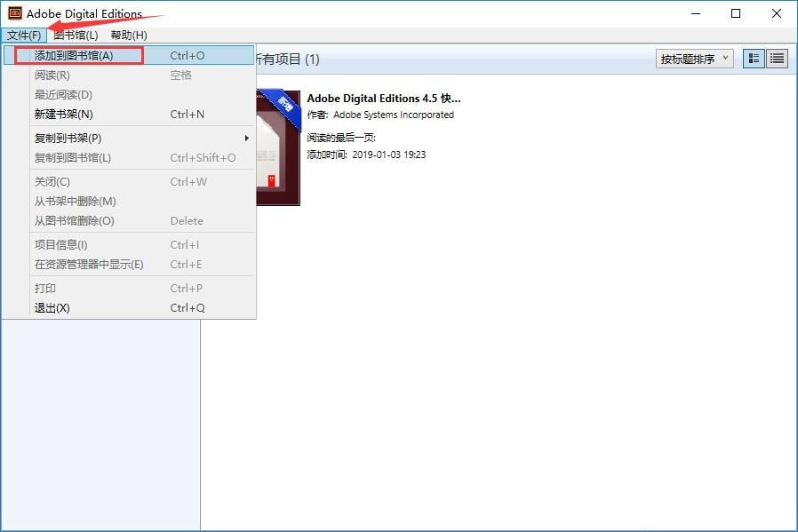Click the 阅读的最后一页 label
798x532 pixels.
341,138
